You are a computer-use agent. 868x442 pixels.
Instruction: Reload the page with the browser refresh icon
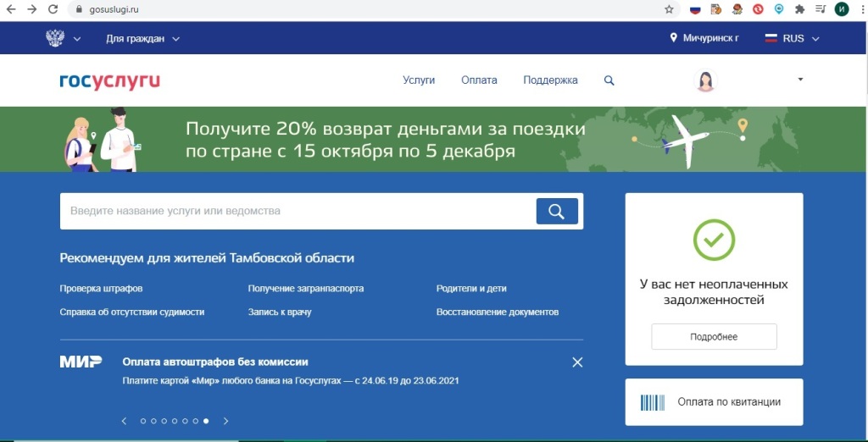coord(53,9)
